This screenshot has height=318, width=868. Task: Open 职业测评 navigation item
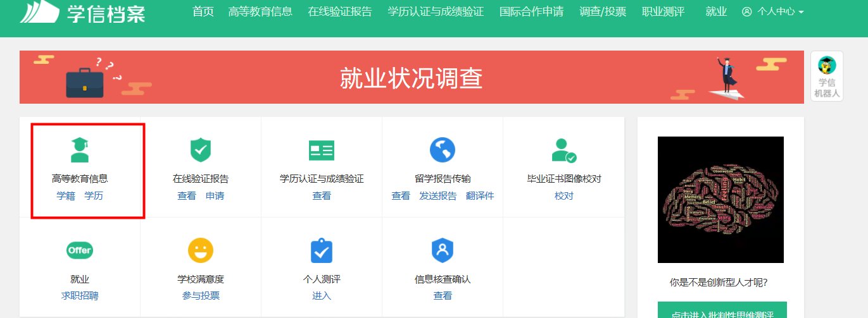click(x=663, y=11)
